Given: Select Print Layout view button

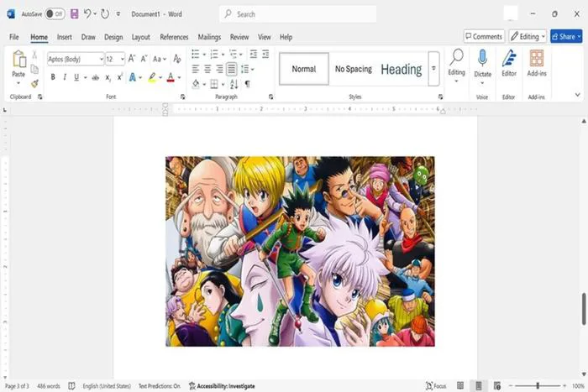Looking at the screenshot, I should 479,385.
